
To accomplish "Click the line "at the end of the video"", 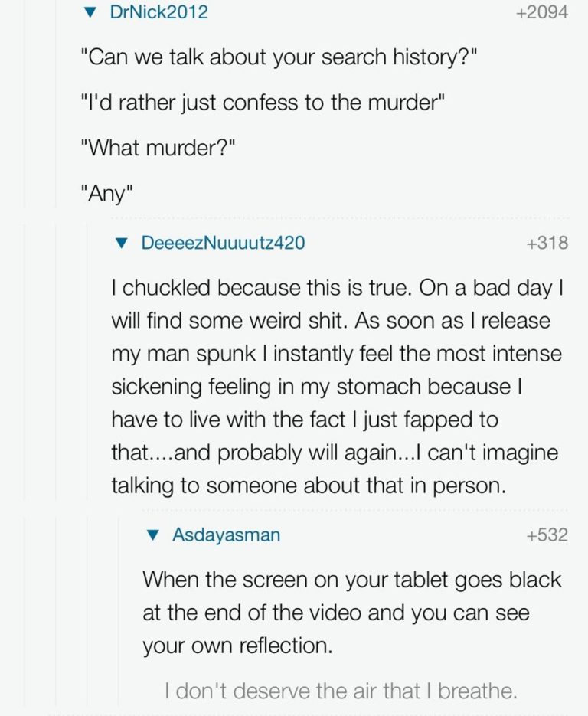I will point(335,613).
